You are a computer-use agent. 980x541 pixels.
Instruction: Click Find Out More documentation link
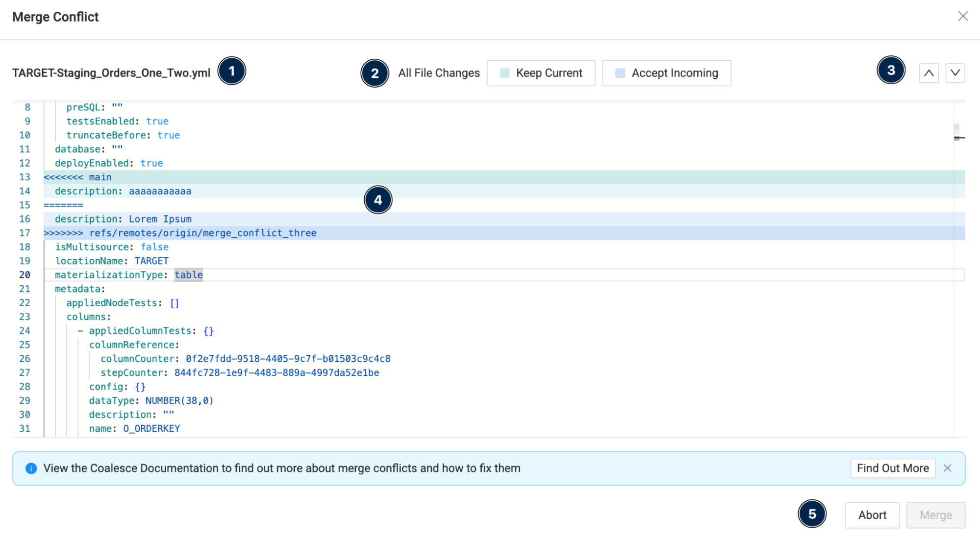(893, 467)
